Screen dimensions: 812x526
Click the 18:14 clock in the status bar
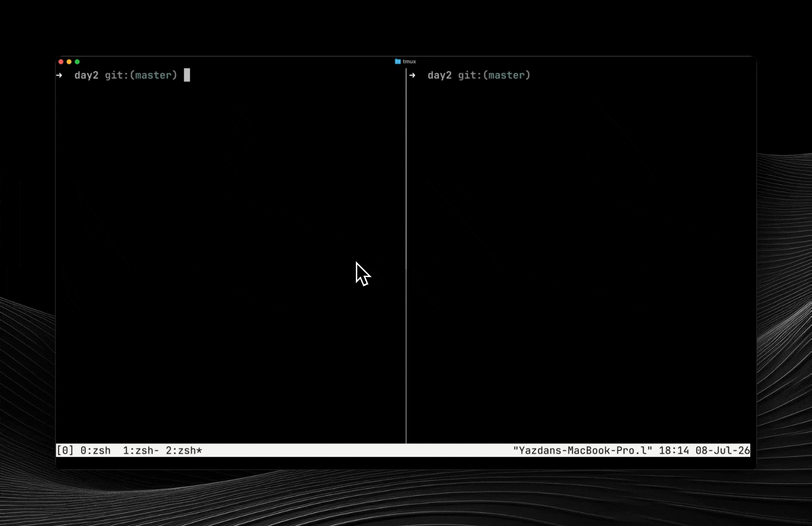pos(674,451)
